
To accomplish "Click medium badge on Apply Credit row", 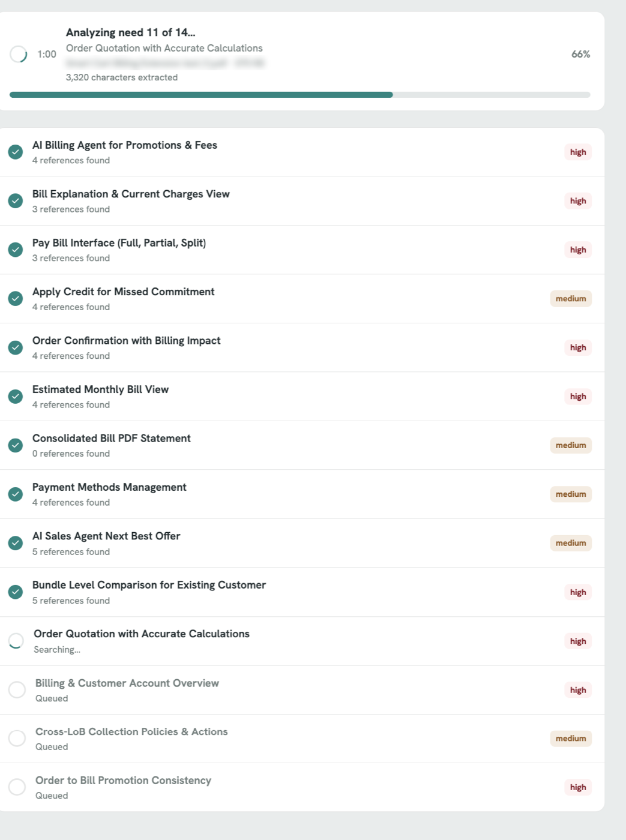I will pos(571,299).
